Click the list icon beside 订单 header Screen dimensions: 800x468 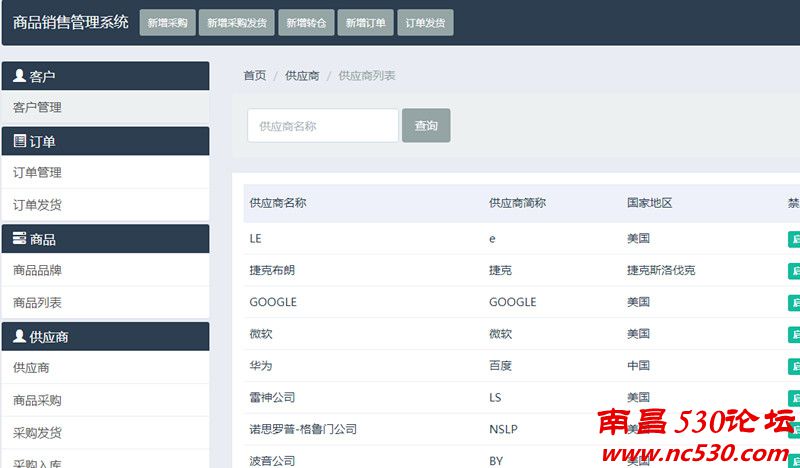click(x=20, y=141)
